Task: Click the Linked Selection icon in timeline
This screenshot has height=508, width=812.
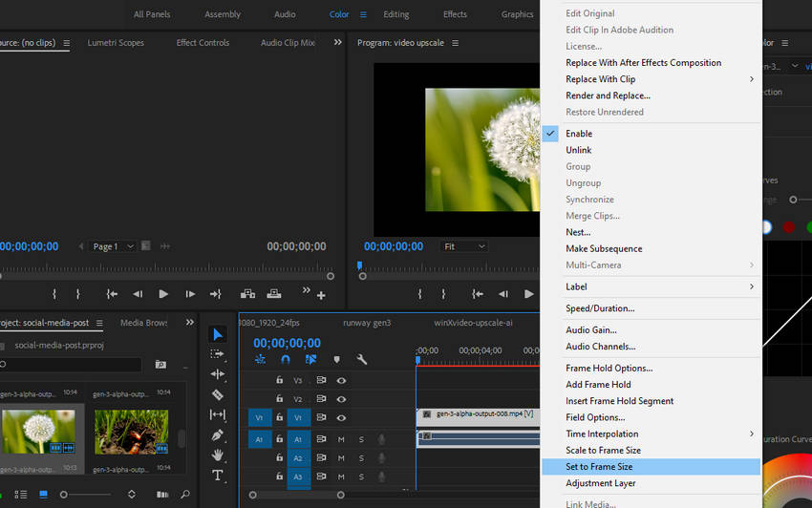Action: [310, 359]
